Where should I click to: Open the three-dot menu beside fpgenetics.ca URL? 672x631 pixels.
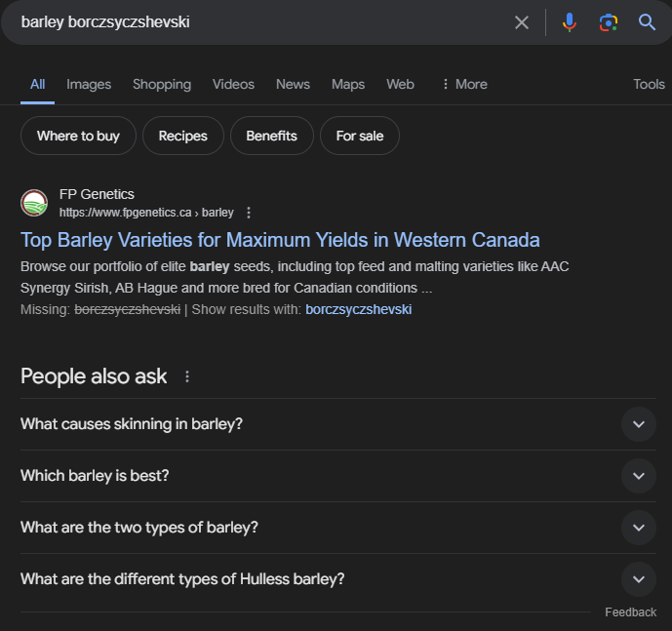point(249,213)
